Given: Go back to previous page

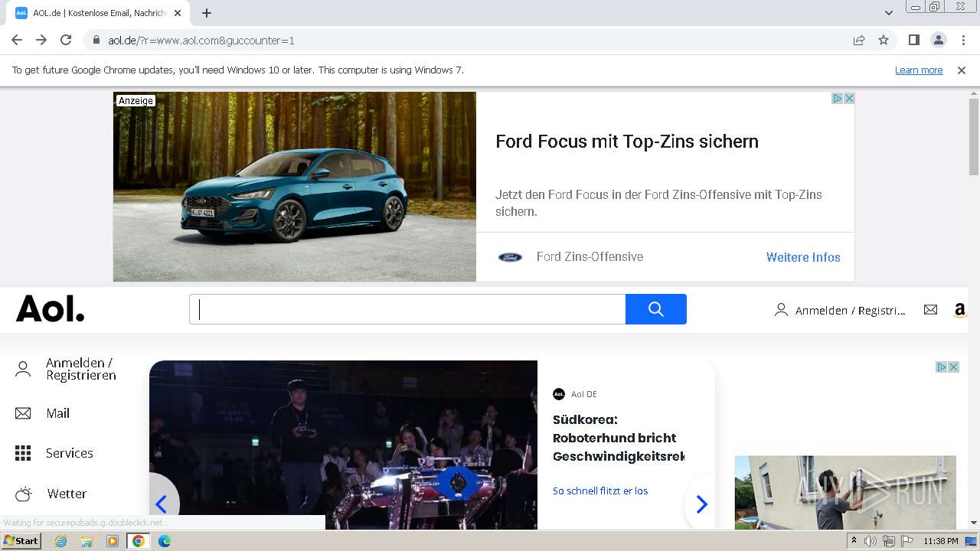Looking at the screenshot, I should click(x=17, y=40).
